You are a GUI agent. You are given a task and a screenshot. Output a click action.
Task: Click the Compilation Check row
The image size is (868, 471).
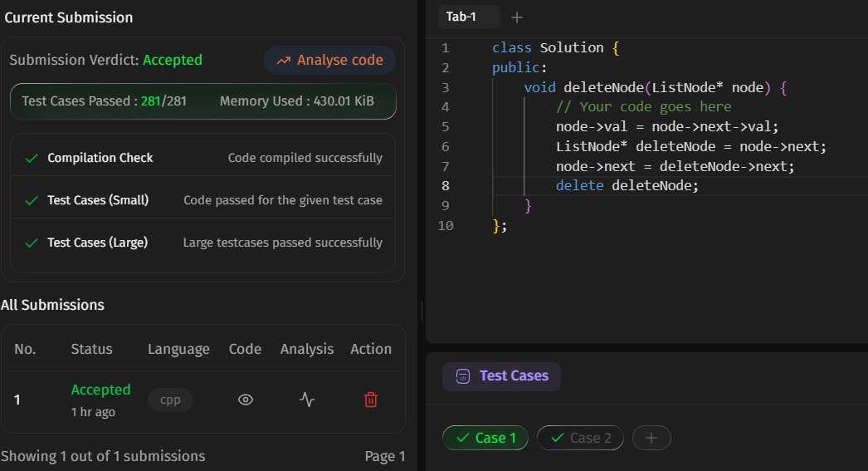pyautogui.click(x=203, y=158)
